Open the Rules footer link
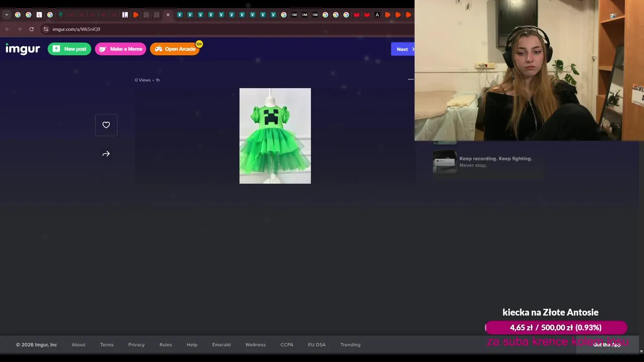The height and width of the screenshot is (362, 644). click(x=166, y=345)
